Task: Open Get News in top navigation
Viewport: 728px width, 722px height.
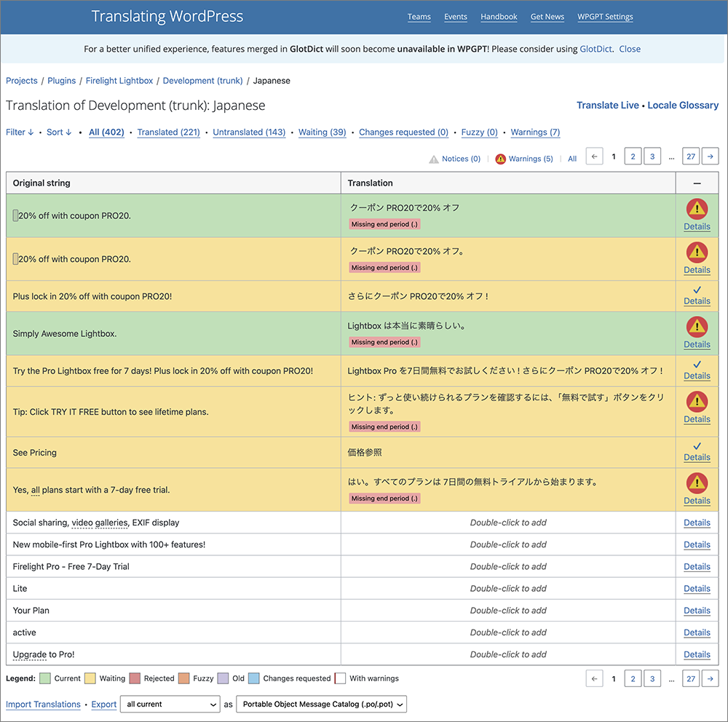Action: pyautogui.click(x=547, y=17)
